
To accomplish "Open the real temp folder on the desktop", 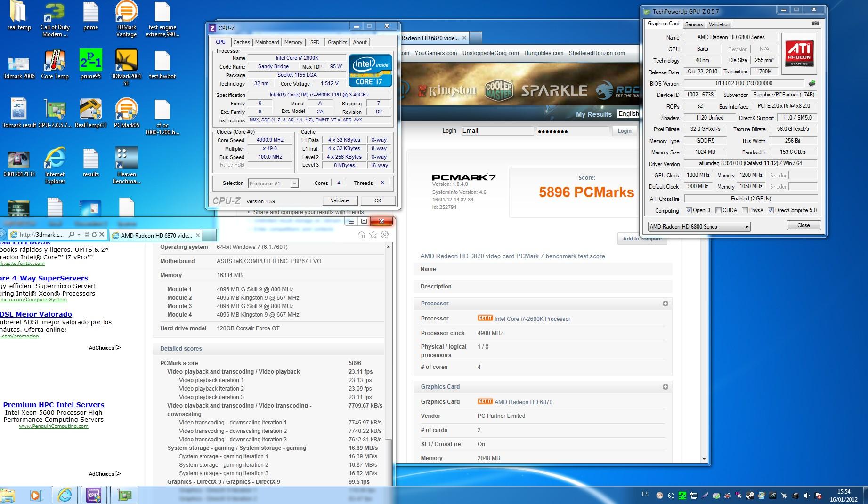I will click(19, 16).
